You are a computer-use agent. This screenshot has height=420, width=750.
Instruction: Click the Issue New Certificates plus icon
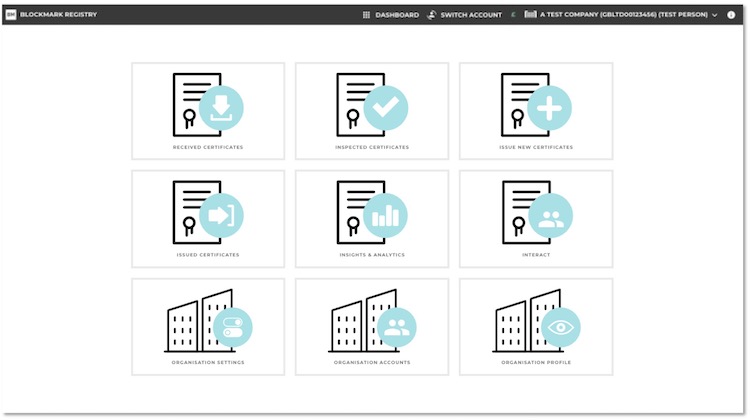549,108
